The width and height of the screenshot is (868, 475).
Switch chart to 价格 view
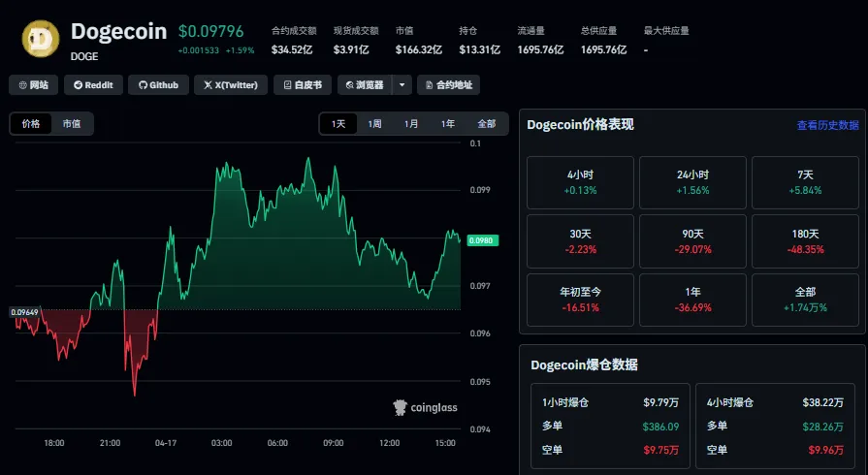coord(31,124)
